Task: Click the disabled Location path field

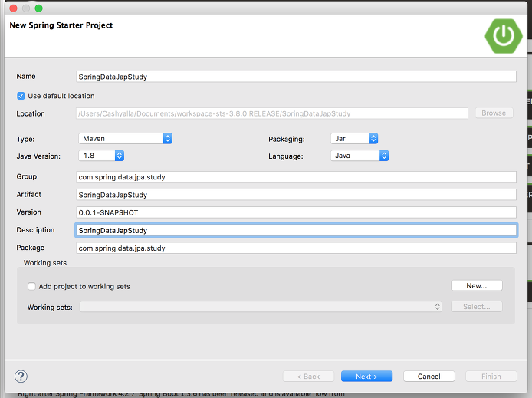Action: [x=272, y=113]
